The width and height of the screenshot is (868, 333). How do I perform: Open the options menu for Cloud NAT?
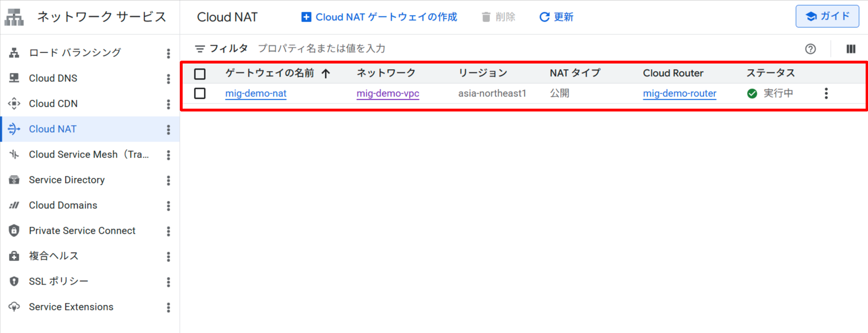tap(168, 129)
